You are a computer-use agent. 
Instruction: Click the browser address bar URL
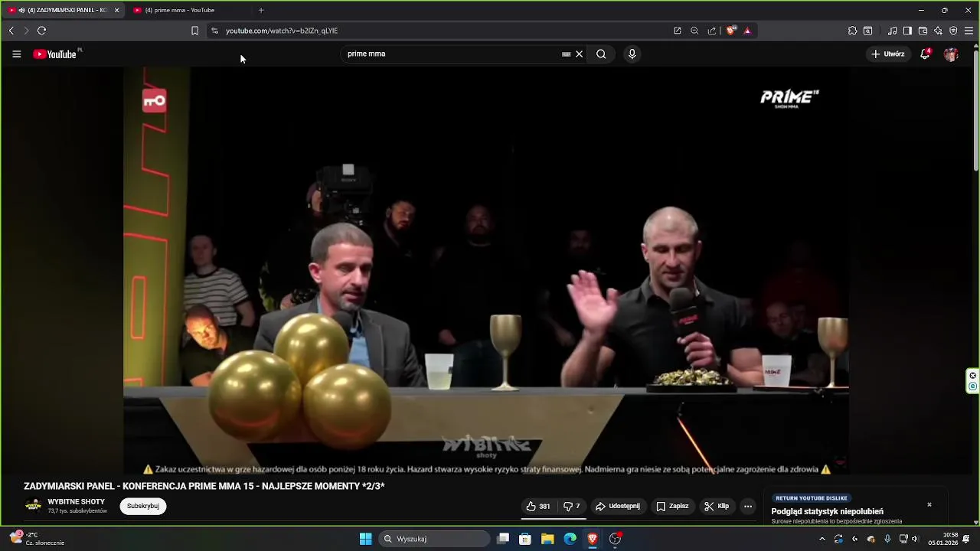point(282,31)
